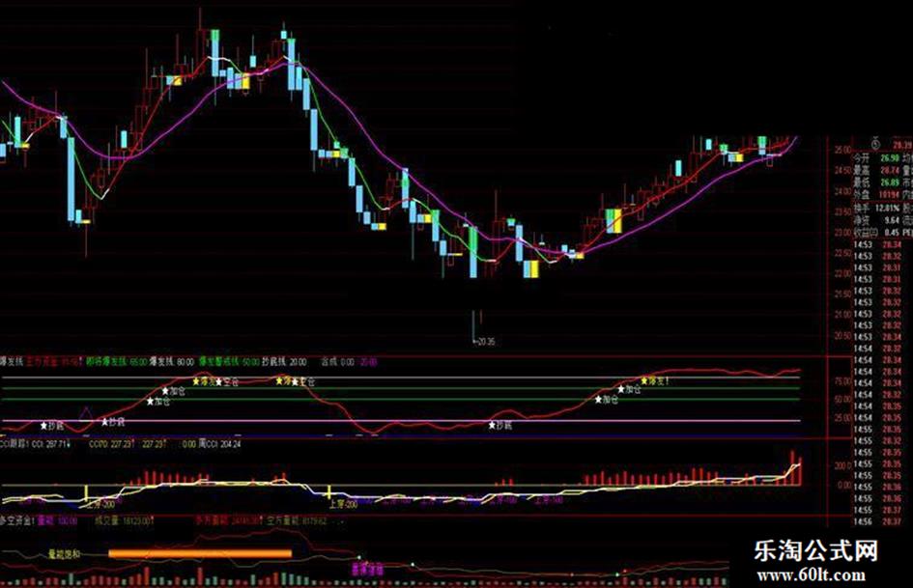Click the yellow 量能饱和 label

click(64, 554)
